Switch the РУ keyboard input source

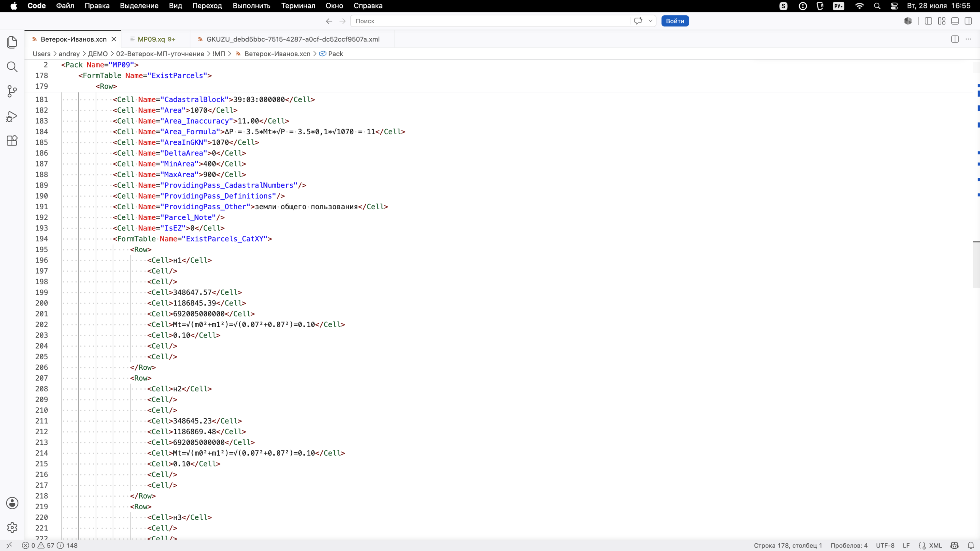838,6
